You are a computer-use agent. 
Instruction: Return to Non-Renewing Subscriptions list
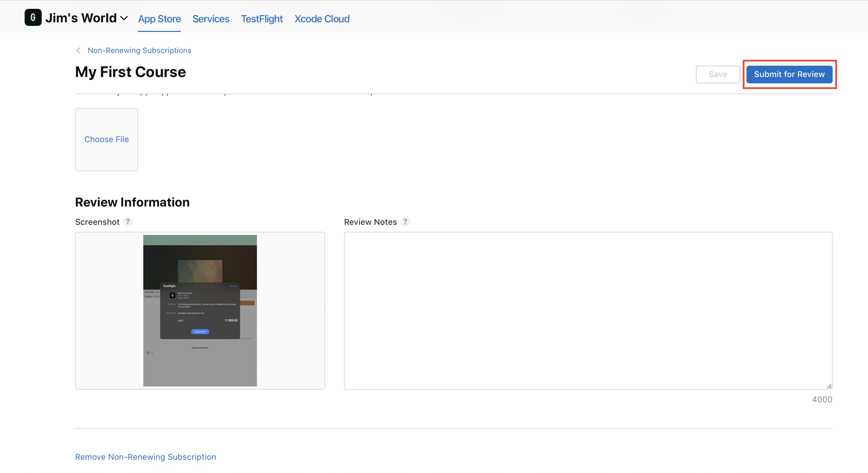click(x=139, y=51)
